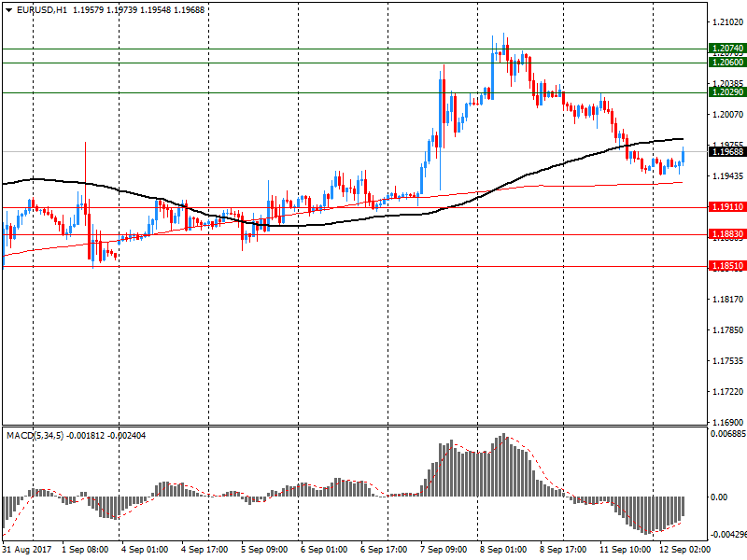Click the 1.20070 price scale value

pyautogui.click(x=727, y=114)
